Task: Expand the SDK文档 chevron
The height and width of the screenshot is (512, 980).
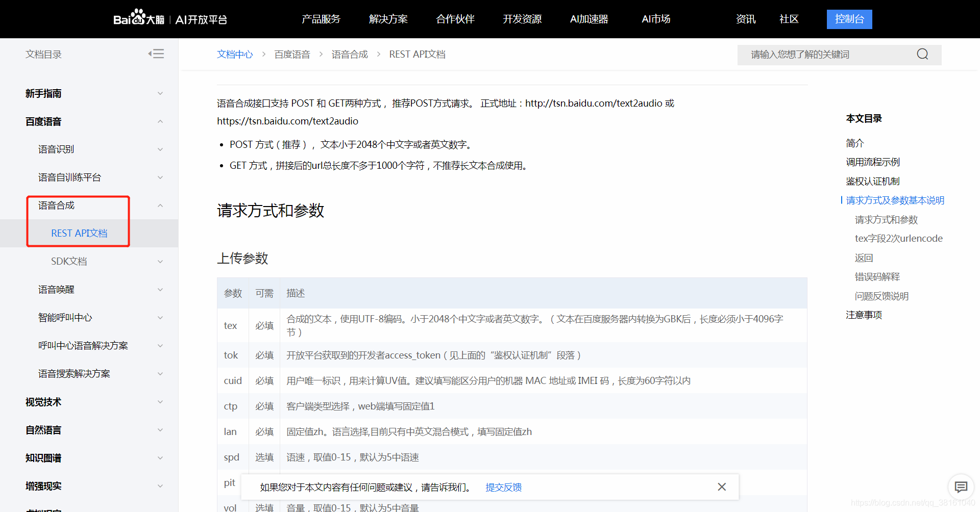Action: (160, 262)
